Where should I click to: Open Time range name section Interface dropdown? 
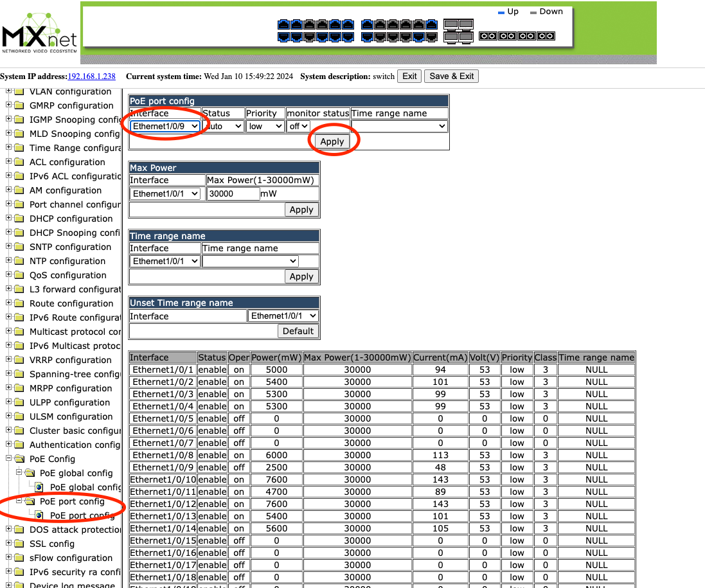[x=165, y=261]
